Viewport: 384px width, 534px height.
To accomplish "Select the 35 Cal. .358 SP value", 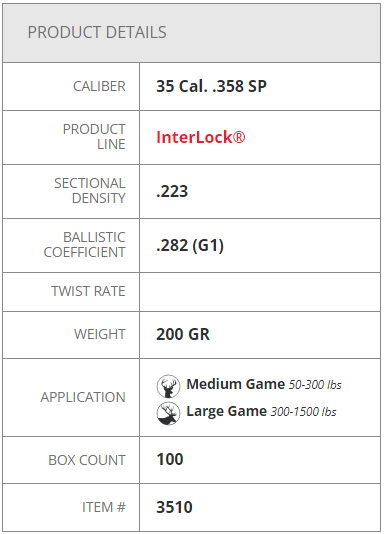I will coord(211,86).
